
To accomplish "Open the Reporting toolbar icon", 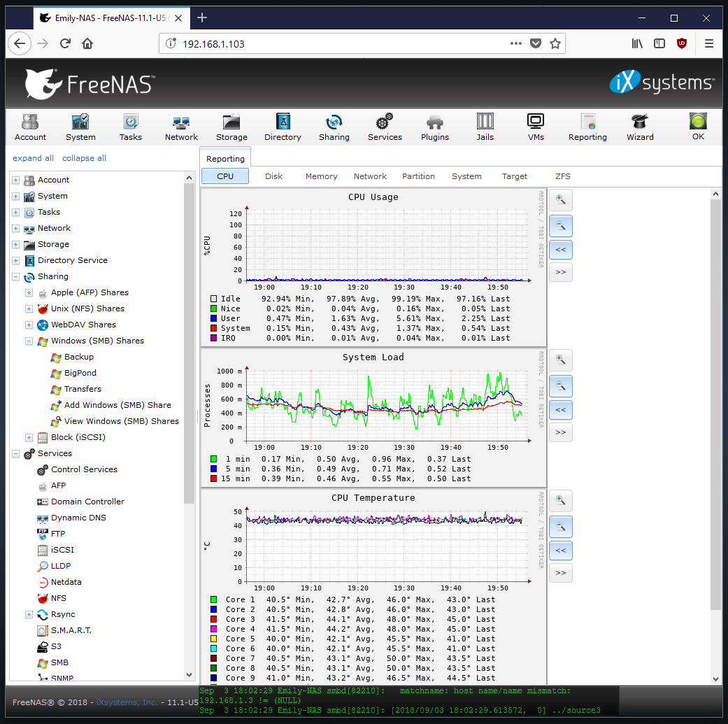I will 587,127.
